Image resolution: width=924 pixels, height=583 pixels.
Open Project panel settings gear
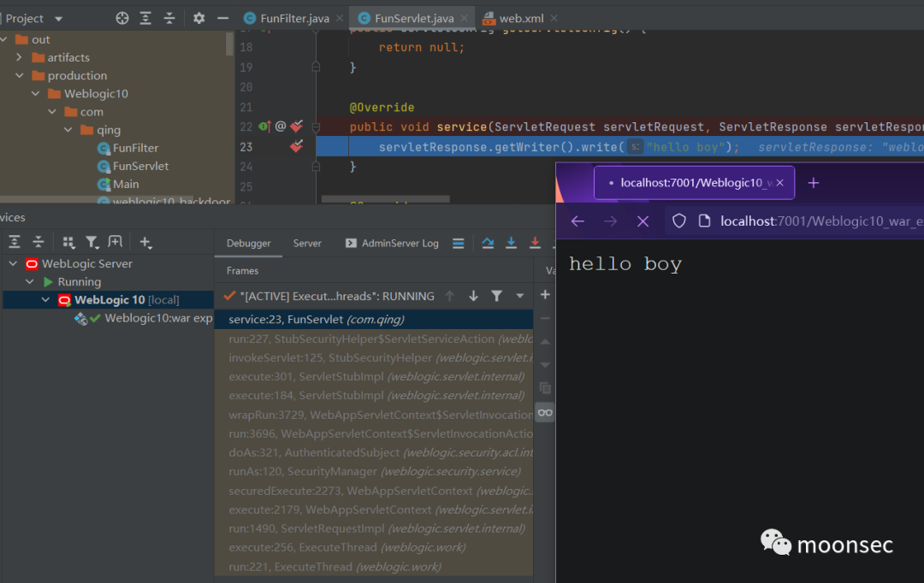(x=199, y=18)
